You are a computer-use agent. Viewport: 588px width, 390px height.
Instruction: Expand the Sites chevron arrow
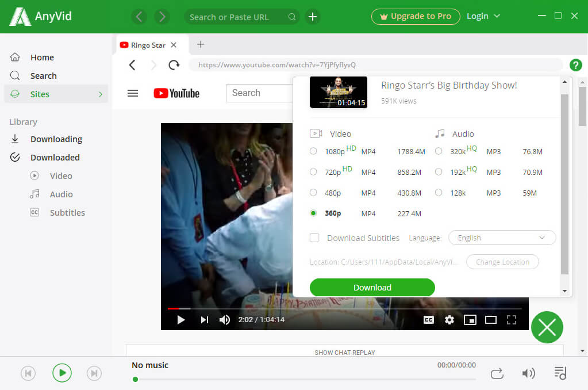(x=101, y=94)
